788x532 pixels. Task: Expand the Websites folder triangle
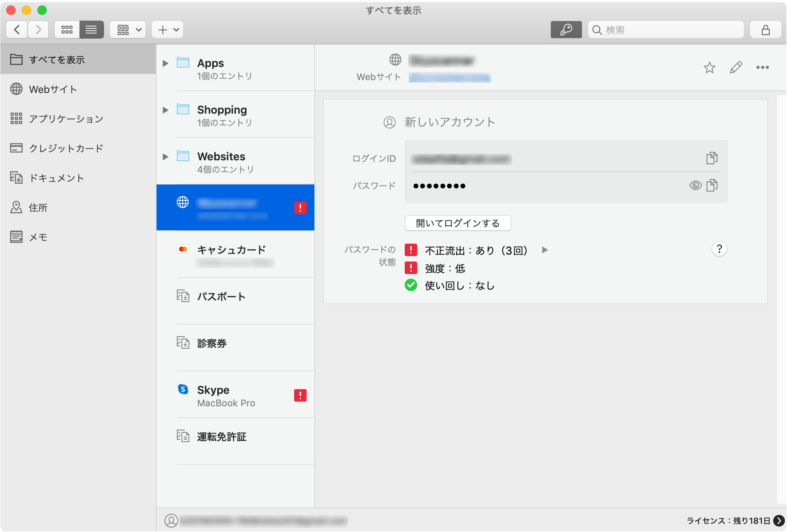click(166, 157)
